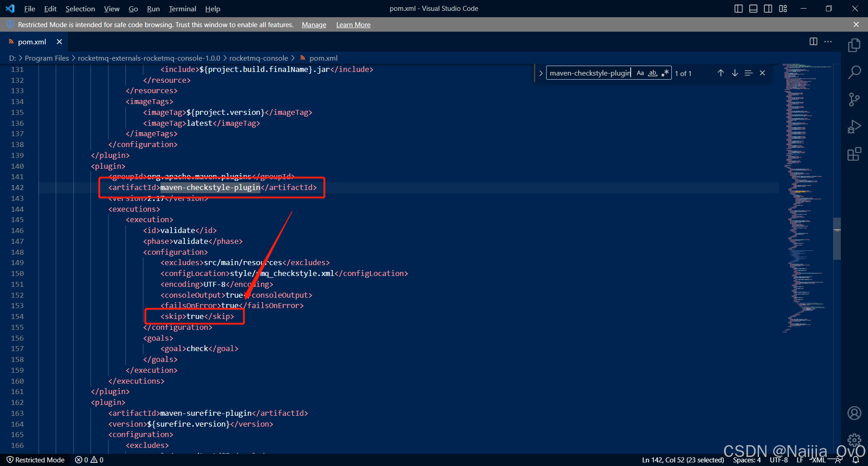The width and height of the screenshot is (868, 466).
Task: Click the imageTag latest line
Action: click(202, 123)
